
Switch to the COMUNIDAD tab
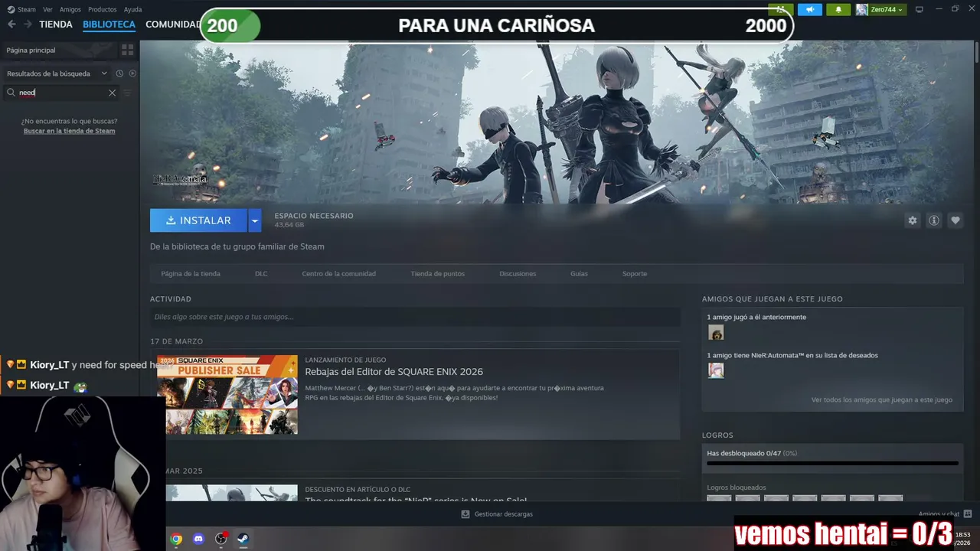tap(173, 24)
